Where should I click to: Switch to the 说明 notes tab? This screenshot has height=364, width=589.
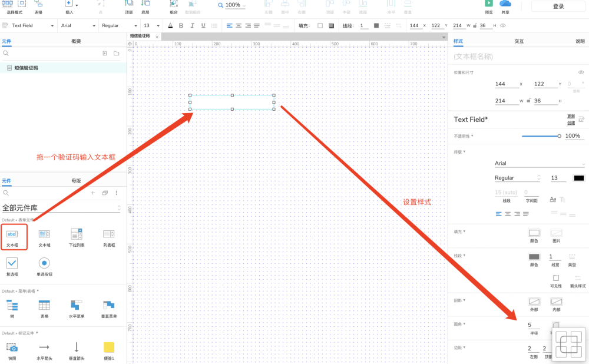coord(580,41)
